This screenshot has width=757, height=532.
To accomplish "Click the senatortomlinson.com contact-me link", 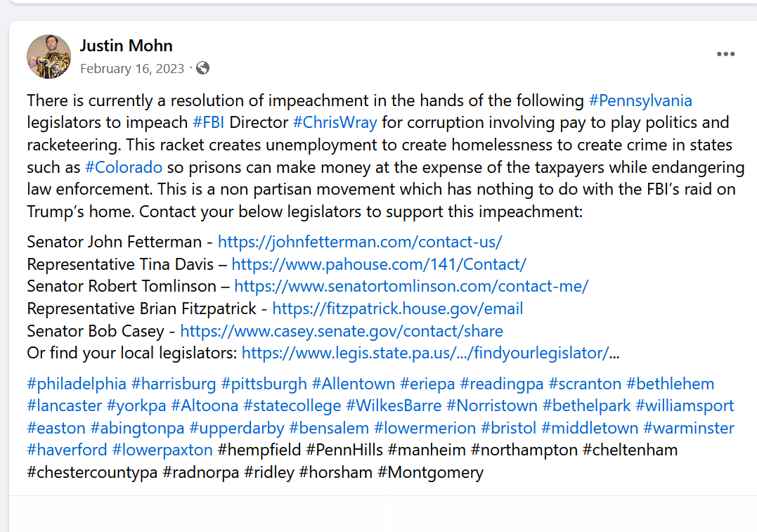I will point(411,286).
